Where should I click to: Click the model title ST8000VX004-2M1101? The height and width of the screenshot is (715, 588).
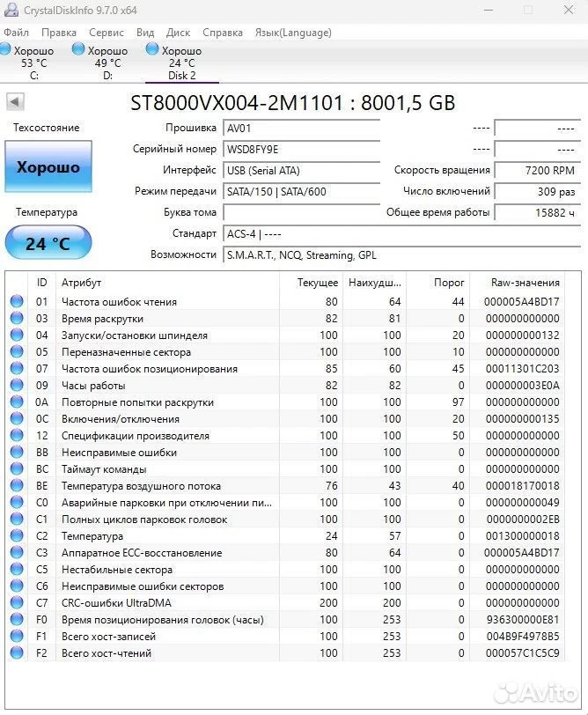coord(236,103)
